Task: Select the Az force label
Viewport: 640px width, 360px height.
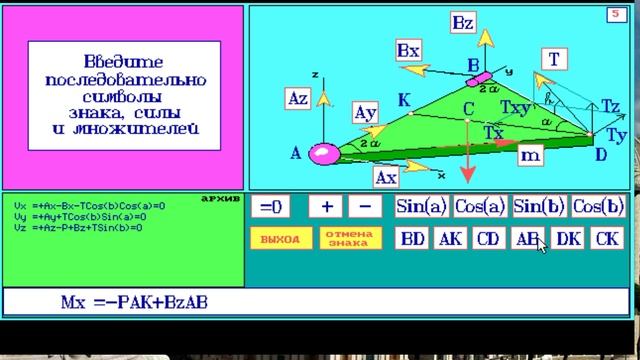Action: tap(298, 98)
